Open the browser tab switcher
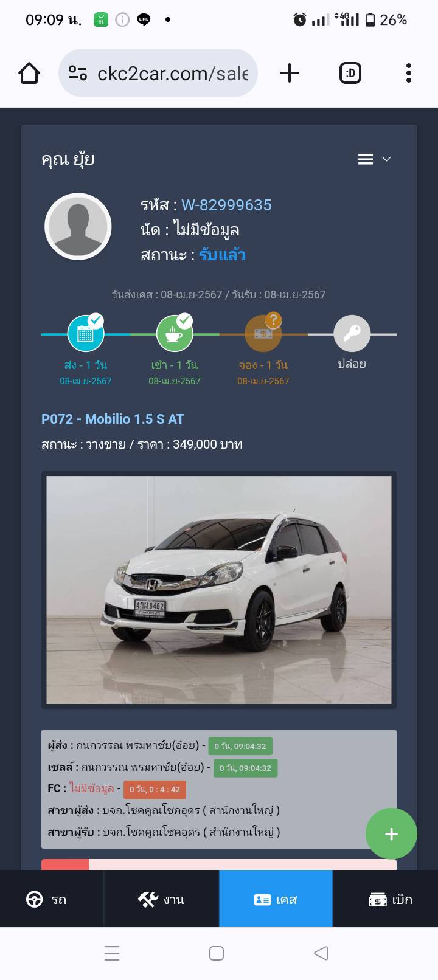This screenshot has width=438, height=980. 350,73
